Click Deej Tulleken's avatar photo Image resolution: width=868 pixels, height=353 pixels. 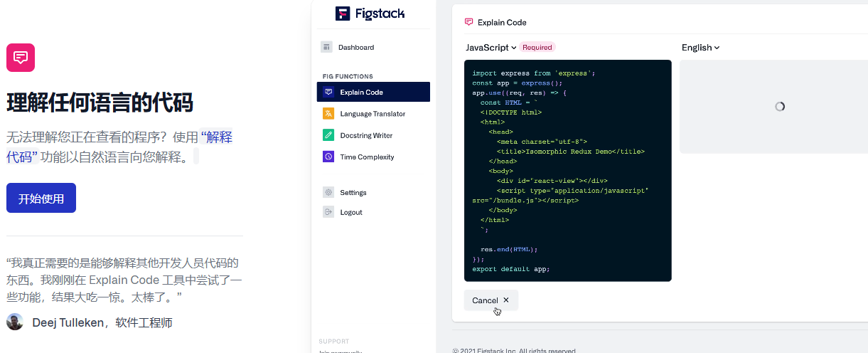pyautogui.click(x=15, y=322)
